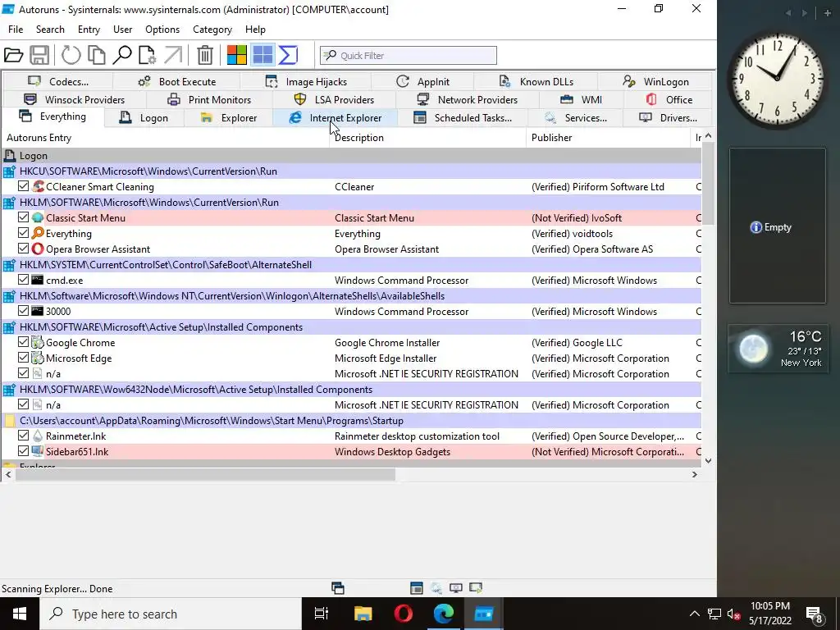Click the Copy toolbar icon
The height and width of the screenshot is (630, 840).
pos(97,55)
